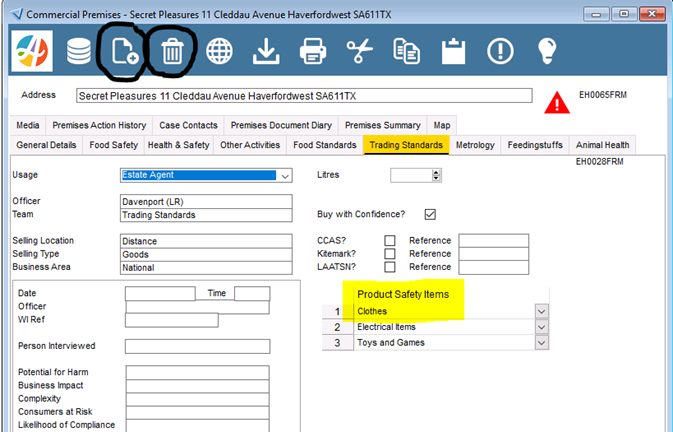Click the light bulb tips icon

547,51
